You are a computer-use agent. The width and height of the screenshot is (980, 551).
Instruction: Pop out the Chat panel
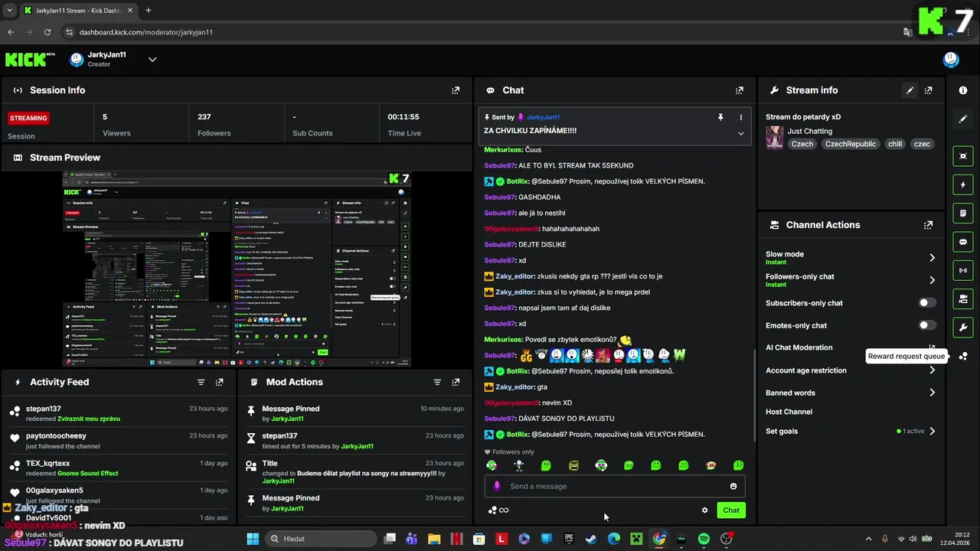coord(739,90)
